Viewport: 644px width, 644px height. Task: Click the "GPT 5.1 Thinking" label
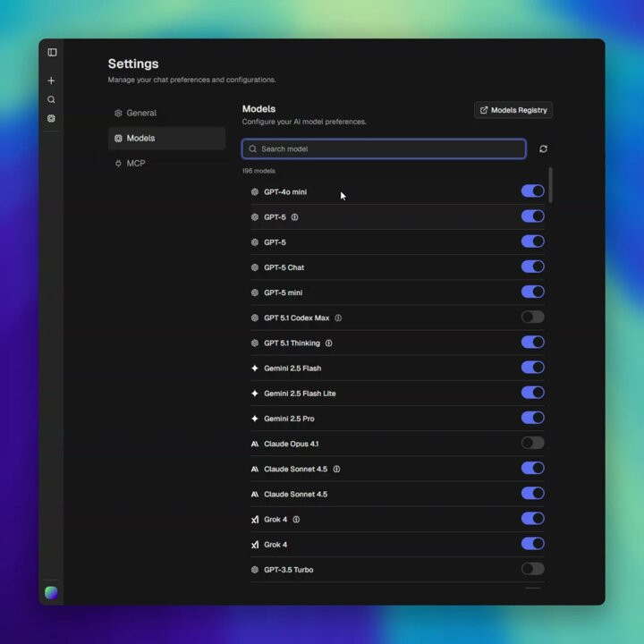[x=292, y=343]
